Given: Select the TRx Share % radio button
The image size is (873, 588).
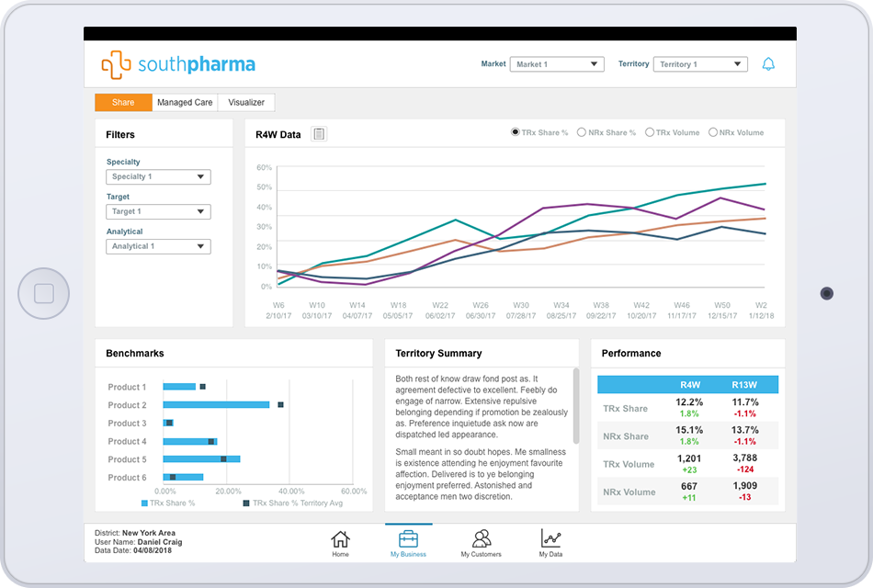Looking at the screenshot, I should (x=515, y=133).
